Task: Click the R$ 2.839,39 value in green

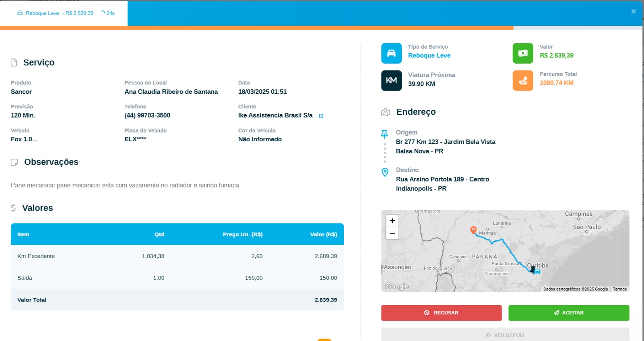Action: pos(557,56)
